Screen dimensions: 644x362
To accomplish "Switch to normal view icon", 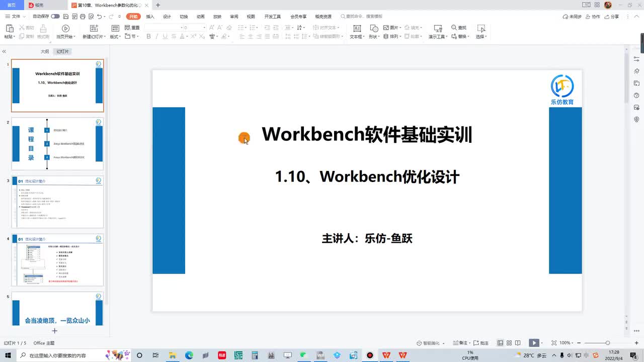I will pyautogui.click(x=500, y=343).
